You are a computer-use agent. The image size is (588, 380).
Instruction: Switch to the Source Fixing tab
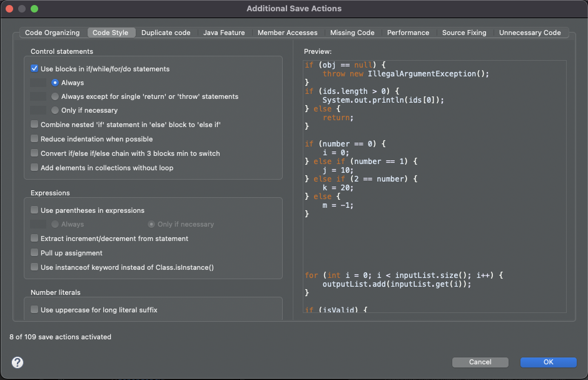click(x=464, y=33)
